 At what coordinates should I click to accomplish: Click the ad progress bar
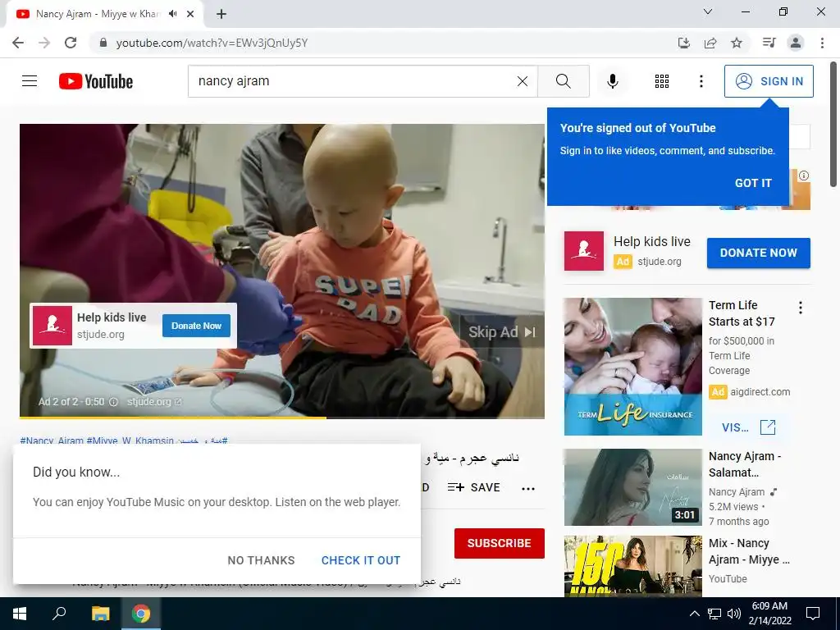pos(282,417)
